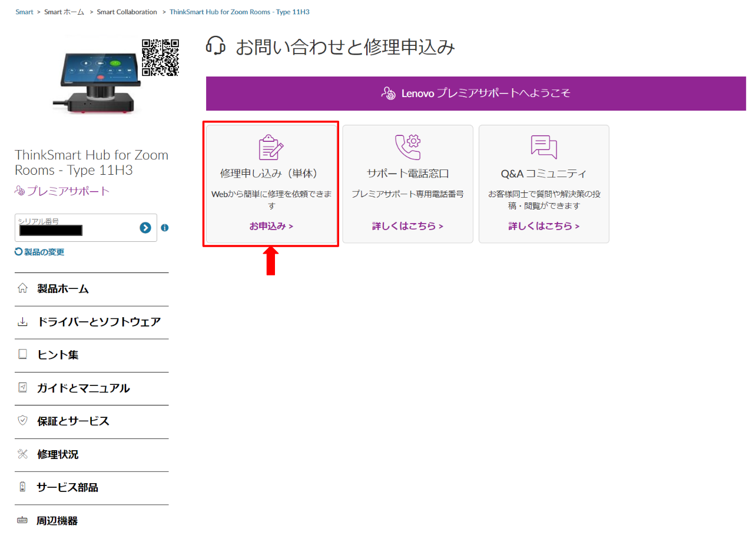Click the Webから簡単に修理を依頼できます description
Screen dimensions: 756x542
click(271, 200)
